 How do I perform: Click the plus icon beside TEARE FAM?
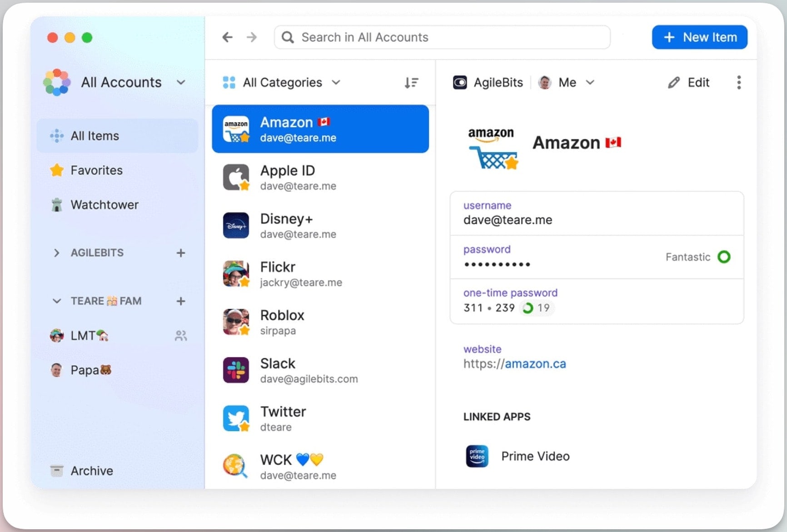181,301
